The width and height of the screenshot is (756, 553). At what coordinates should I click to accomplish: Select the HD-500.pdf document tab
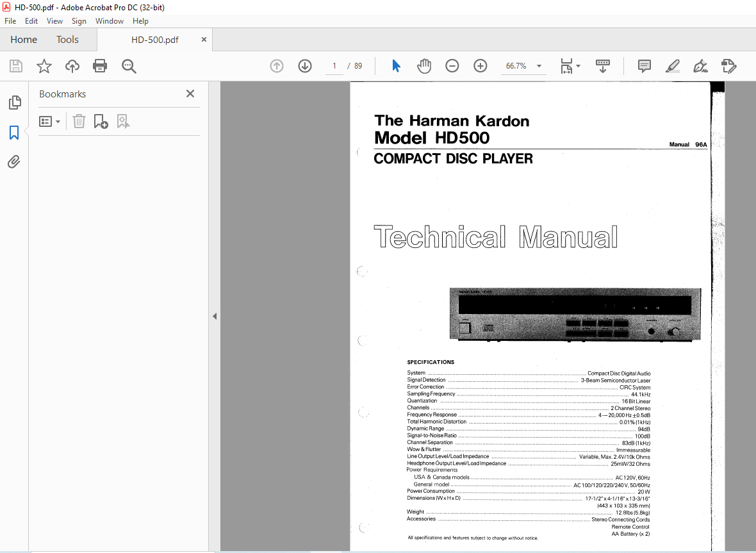[155, 40]
